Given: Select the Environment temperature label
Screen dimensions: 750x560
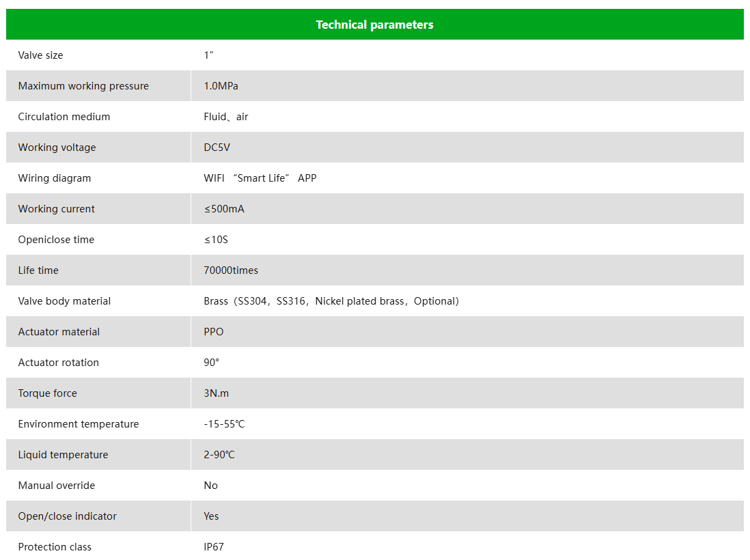Looking at the screenshot, I should point(79,424).
